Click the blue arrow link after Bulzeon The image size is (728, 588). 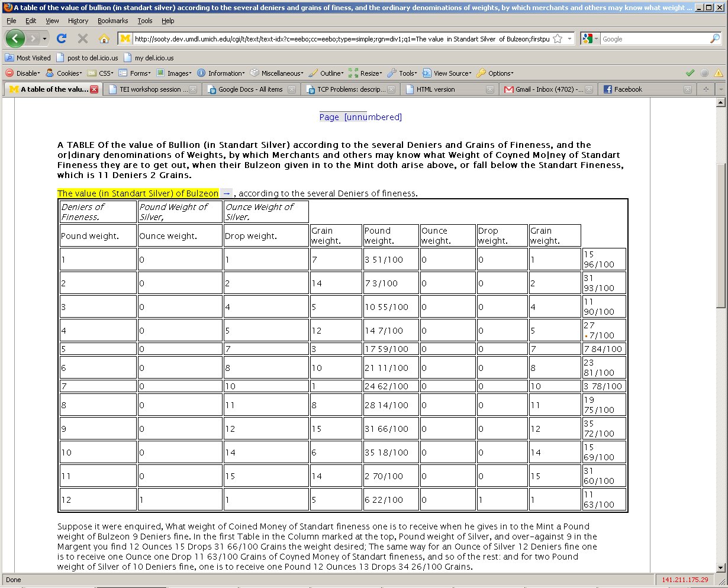tap(227, 193)
